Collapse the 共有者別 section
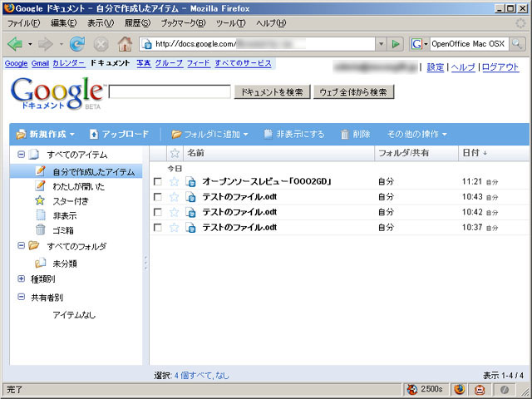Screen dimensions: 532x399 click(x=21, y=297)
